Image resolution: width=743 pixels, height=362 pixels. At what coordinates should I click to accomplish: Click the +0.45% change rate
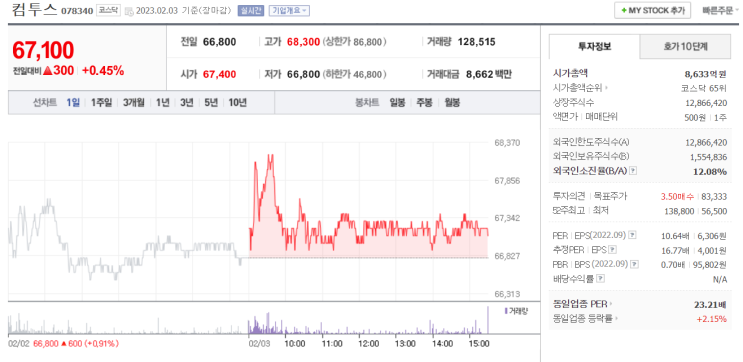coord(103,71)
